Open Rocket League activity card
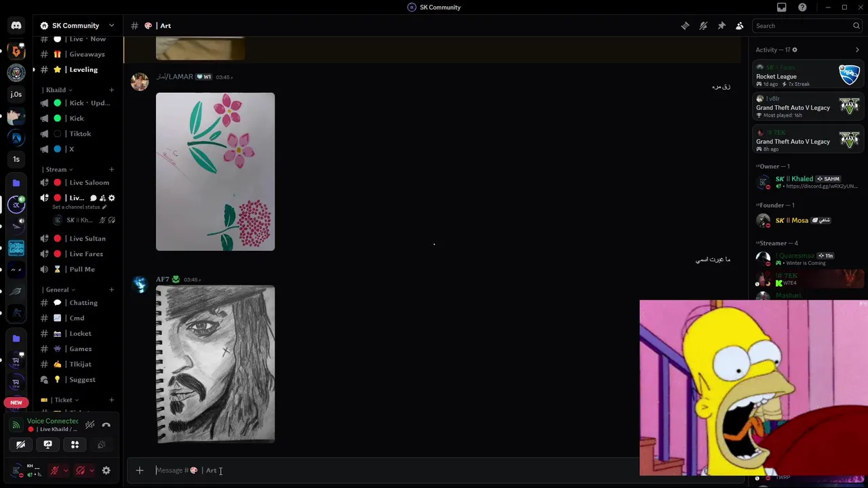The height and width of the screenshot is (488, 868). coord(808,75)
